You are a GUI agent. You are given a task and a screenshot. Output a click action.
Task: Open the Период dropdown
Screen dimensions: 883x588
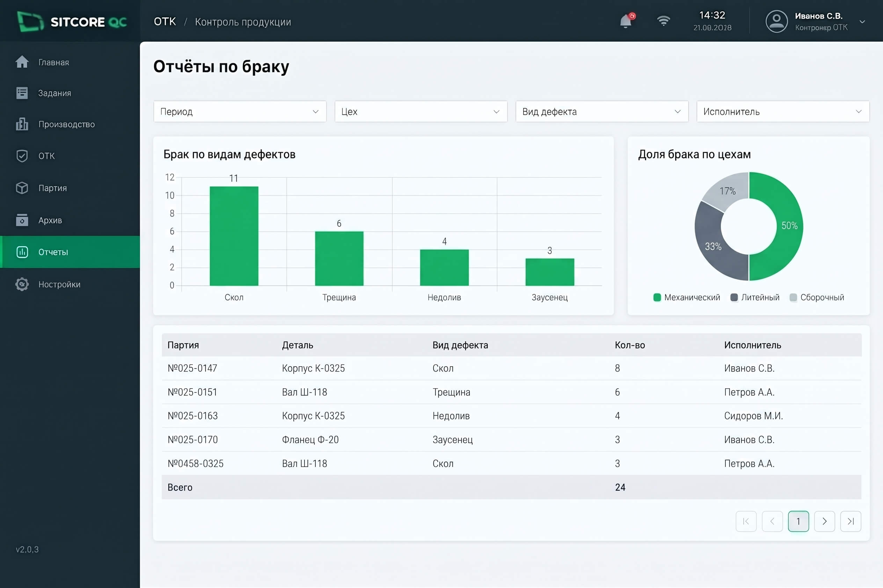(240, 111)
